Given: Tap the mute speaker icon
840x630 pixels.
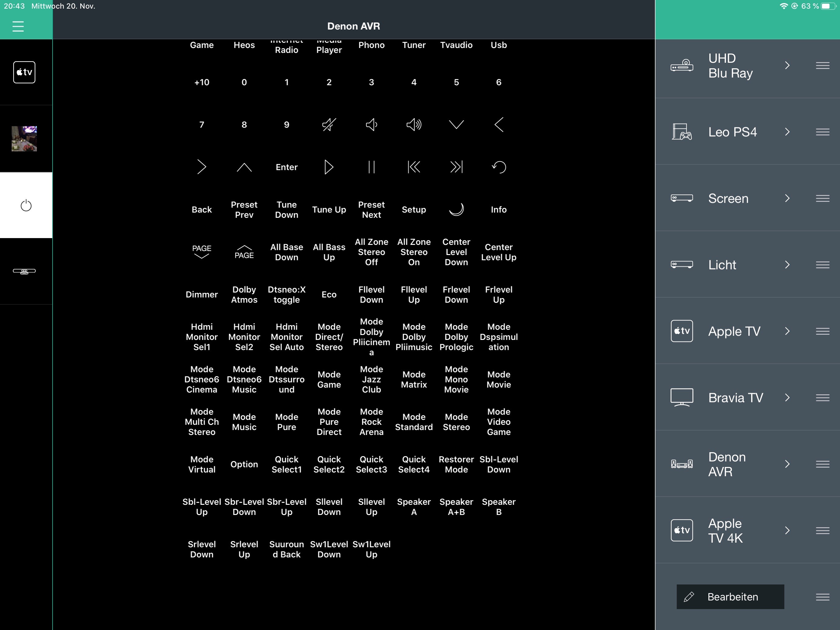Looking at the screenshot, I should click(329, 125).
